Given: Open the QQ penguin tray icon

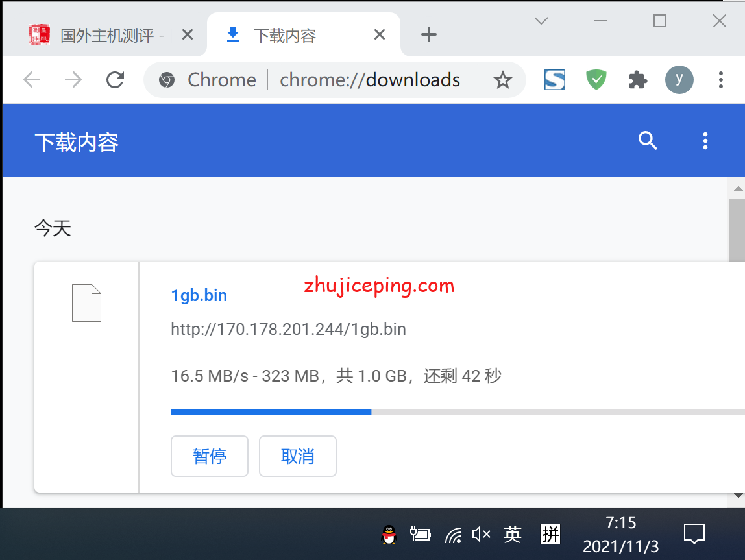Looking at the screenshot, I should [x=389, y=535].
